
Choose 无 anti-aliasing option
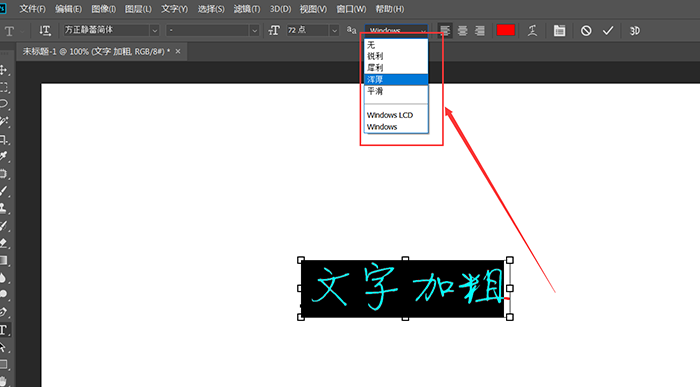396,45
